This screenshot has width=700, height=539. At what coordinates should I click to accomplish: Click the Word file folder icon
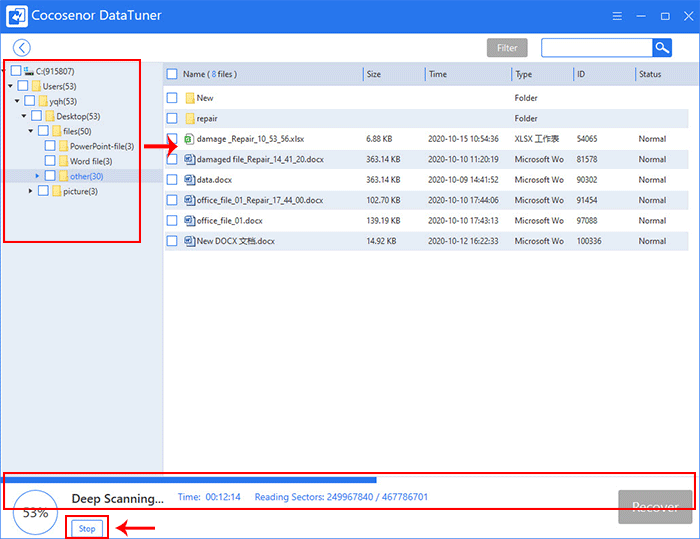pyautogui.click(x=63, y=161)
